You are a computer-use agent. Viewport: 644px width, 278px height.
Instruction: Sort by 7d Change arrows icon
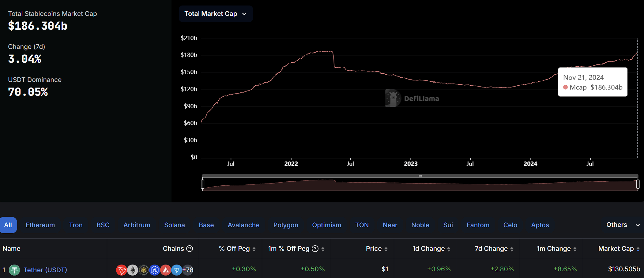512,249
